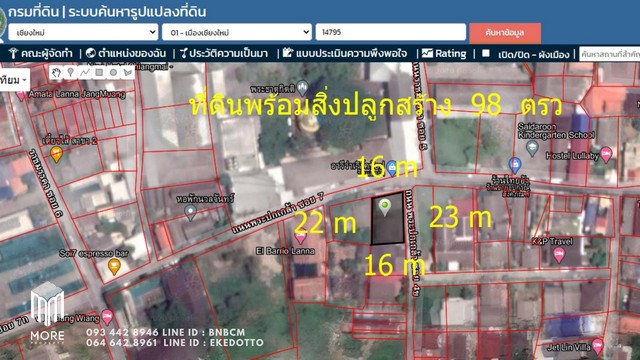Select the circle drawing tool
This screenshot has height=360, width=640.
pos(113,73)
